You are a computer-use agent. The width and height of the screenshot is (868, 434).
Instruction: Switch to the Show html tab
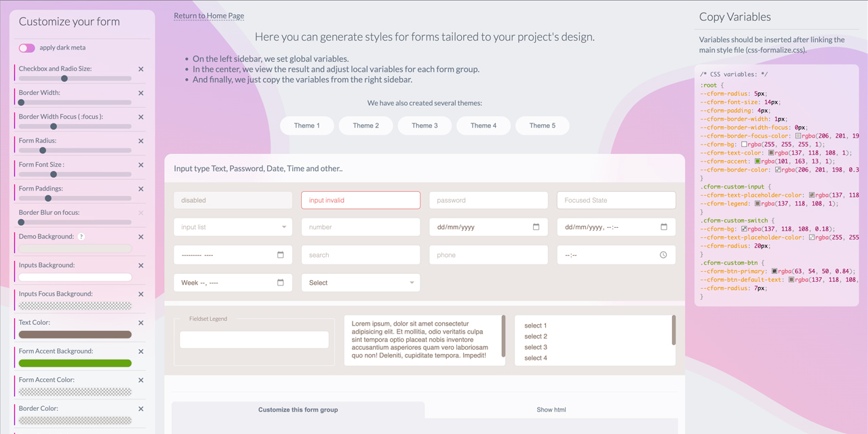551,410
